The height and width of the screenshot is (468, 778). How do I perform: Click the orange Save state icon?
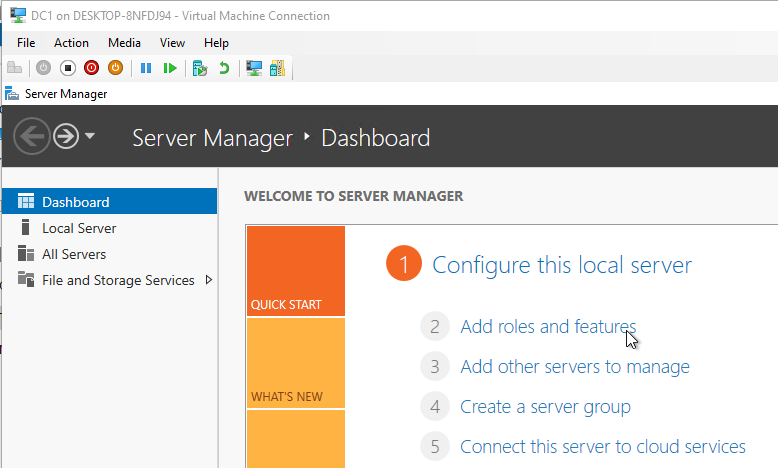pyautogui.click(x=115, y=68)
